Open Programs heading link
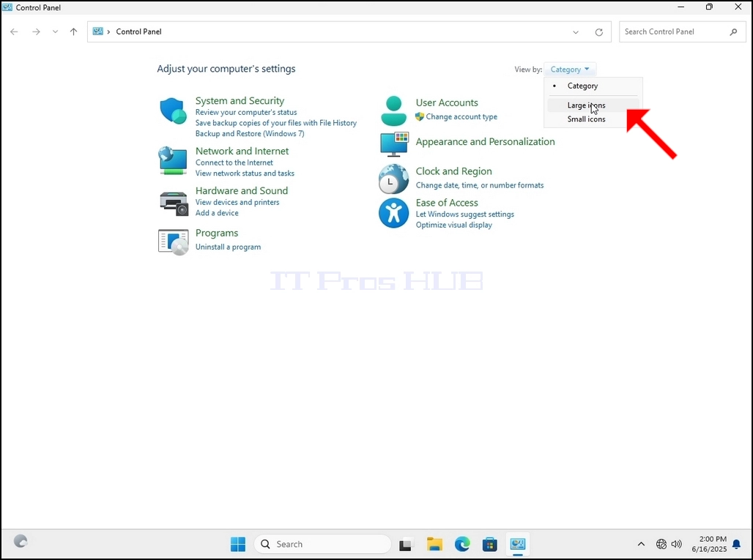This screenshot has height=560, width=753. [217, 233]
